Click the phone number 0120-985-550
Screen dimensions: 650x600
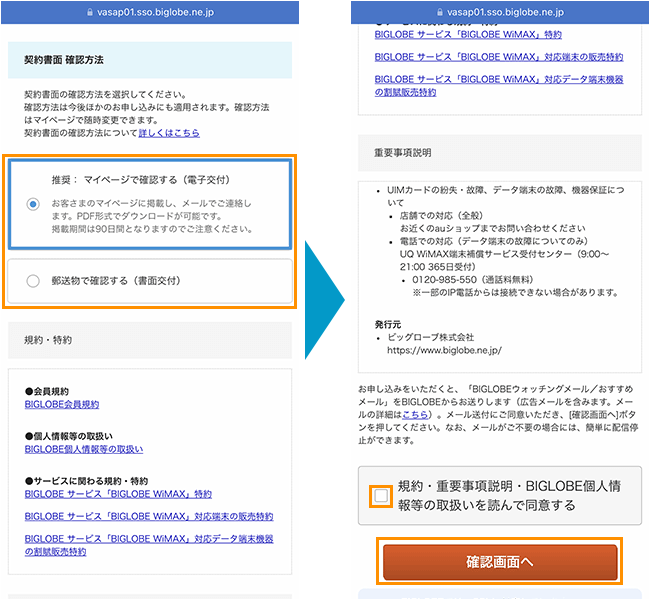(x=444, y=279)
